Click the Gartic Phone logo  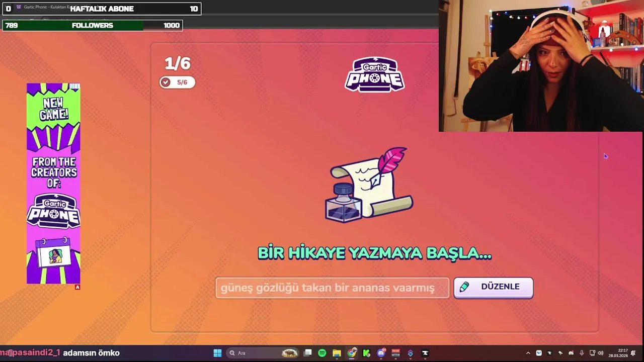[x=374, y=74]
